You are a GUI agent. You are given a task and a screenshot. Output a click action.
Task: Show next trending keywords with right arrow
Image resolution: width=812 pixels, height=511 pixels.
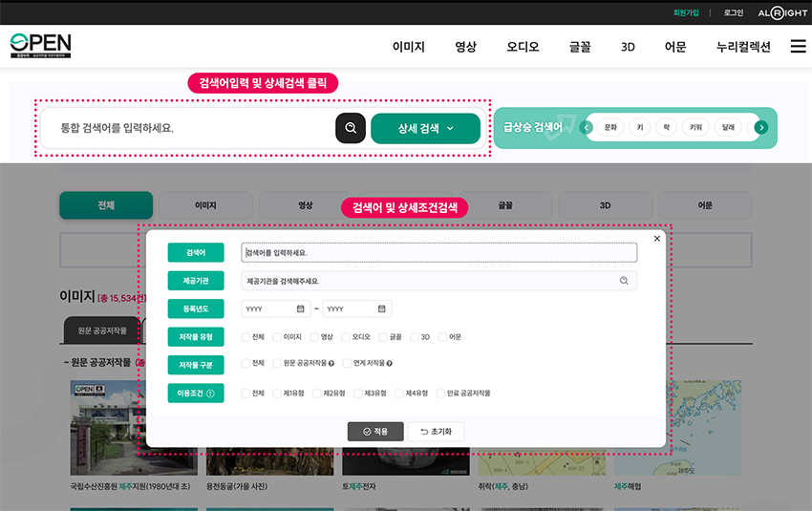click(x=761, y=127)
